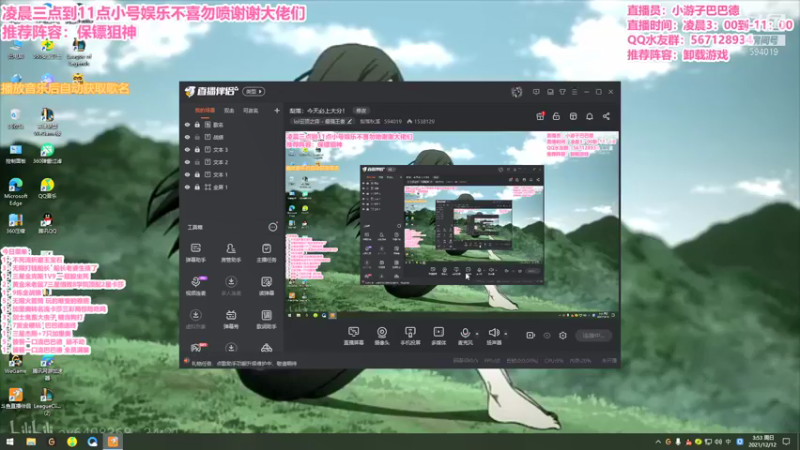This screenshot has height=450, width=800.
Task: Toggle the lock on the 歌名 layer
Action: tap(197, 124)
